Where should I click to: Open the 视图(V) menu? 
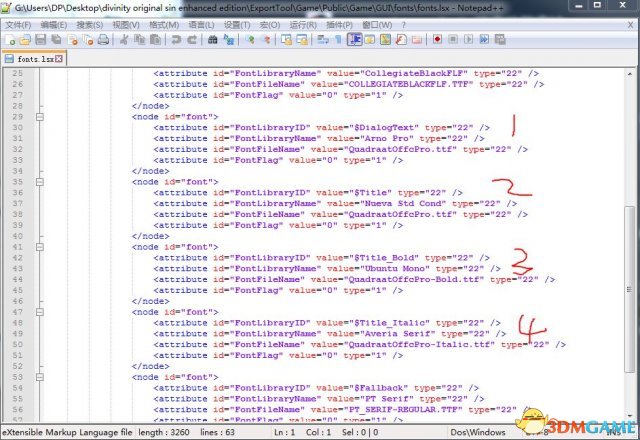click(x=126, y=25)
